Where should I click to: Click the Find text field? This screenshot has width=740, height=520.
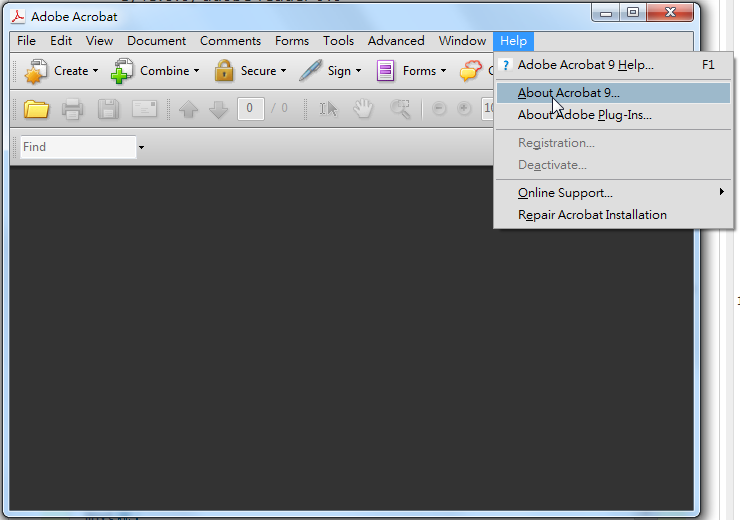tap(78, 147)
